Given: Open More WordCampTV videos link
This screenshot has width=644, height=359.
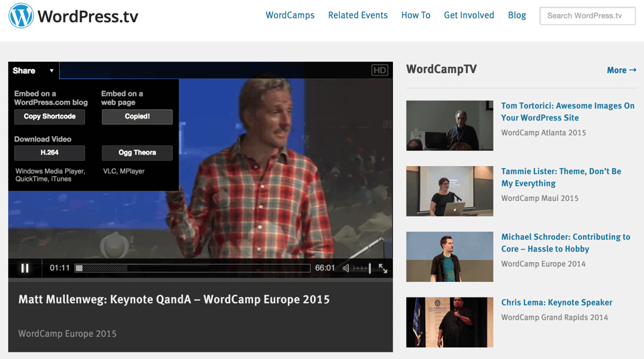Looking at the screenshot, I should click(x=621, y=70).
